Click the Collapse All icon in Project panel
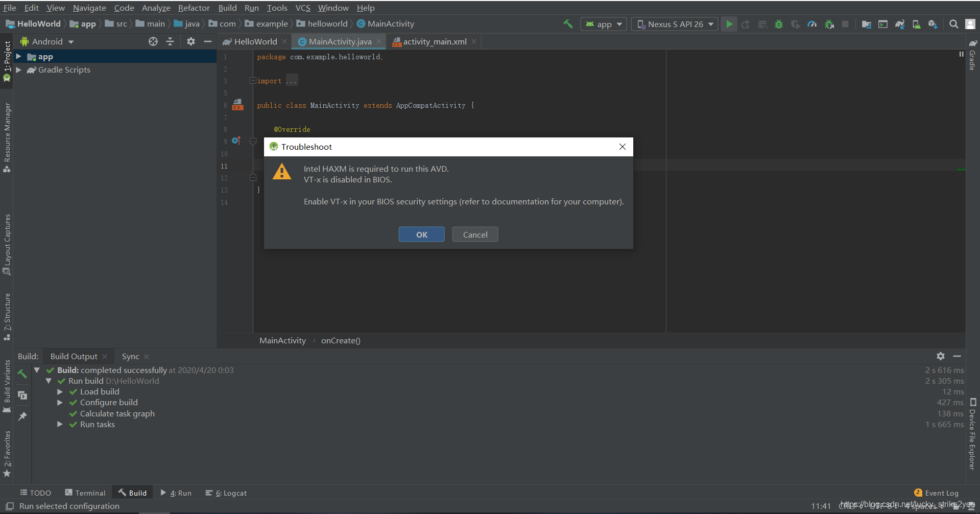 [170, 41]
